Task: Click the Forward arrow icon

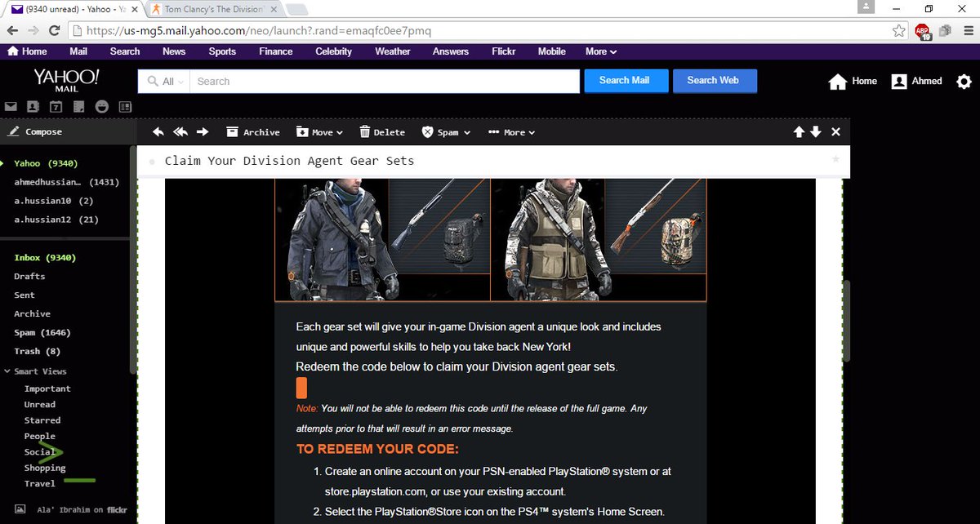Action: 203,131
